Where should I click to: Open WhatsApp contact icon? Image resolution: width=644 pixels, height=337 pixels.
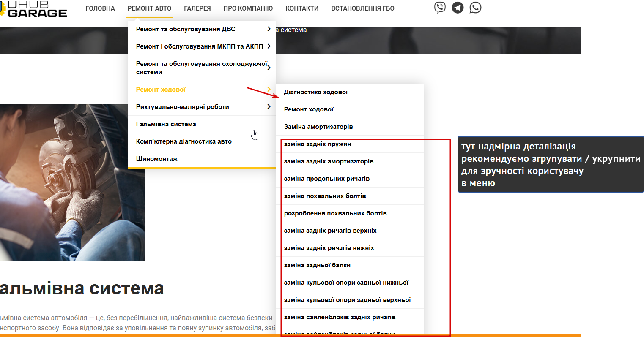click(475, 8)
